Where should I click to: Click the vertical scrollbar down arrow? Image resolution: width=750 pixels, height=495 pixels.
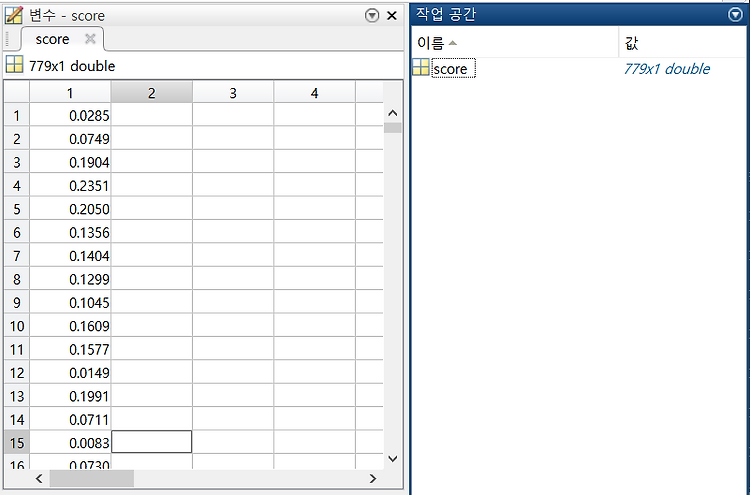click(x=393, y=459)
